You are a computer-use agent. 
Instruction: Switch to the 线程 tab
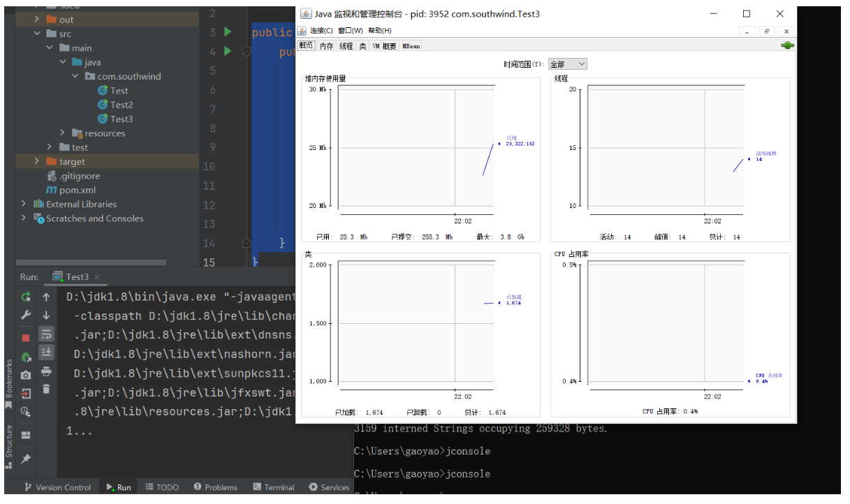tap(346, 46)
